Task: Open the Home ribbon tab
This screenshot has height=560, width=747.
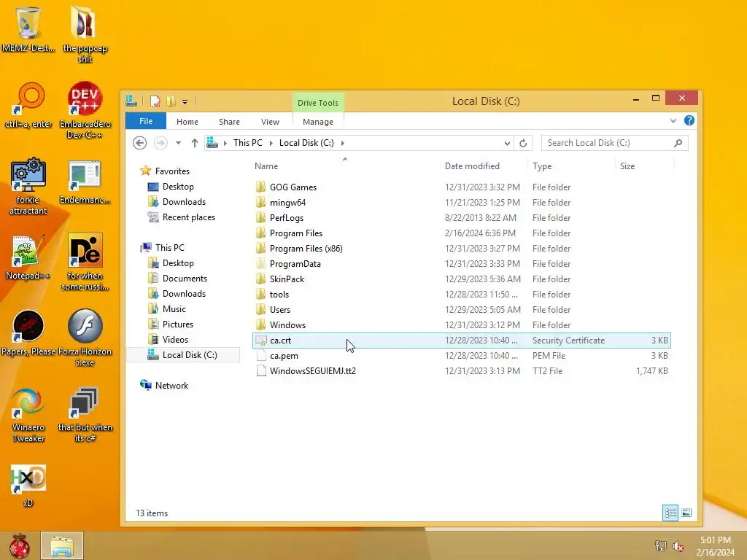Action: click(x=187, y=122)
